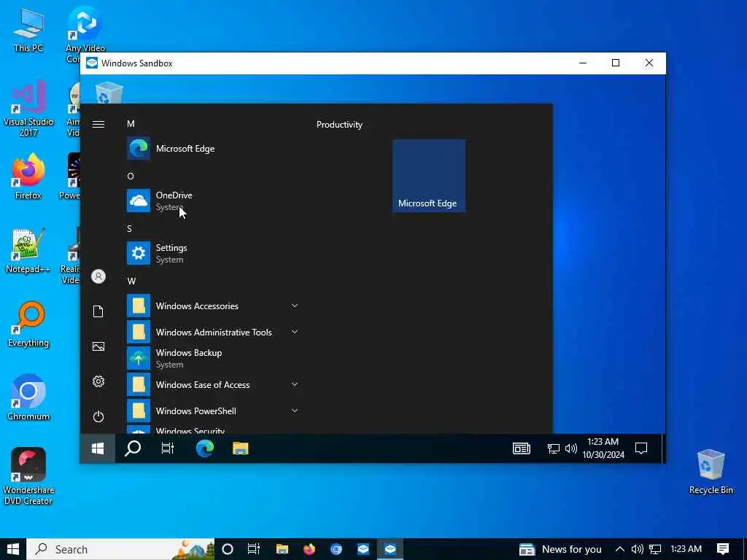Click the Sandbox clock 10/30/2024
Screen dimensions: 747x560
[x=603, y=448]
